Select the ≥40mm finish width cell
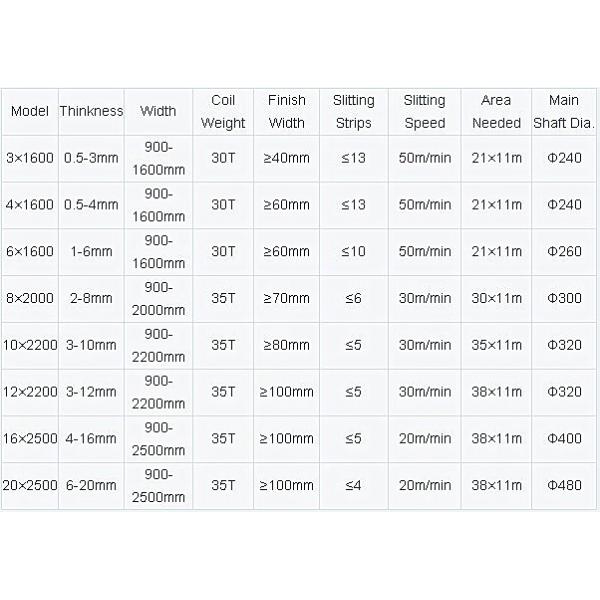This screenshot has height=600, width=600. (x=287, y=158)
